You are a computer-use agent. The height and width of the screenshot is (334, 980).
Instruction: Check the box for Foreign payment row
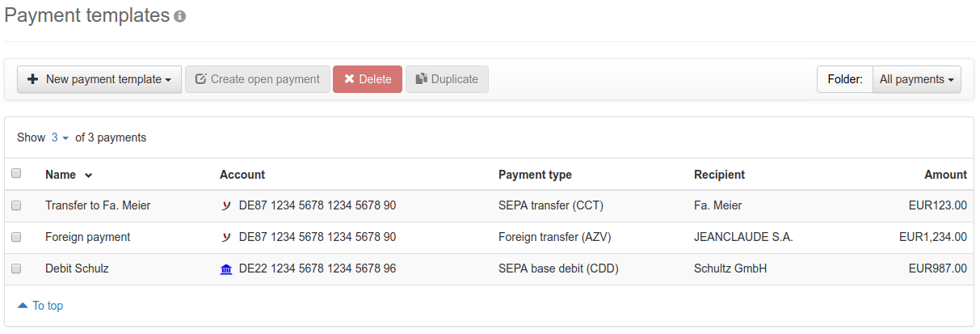click(16, 237)
